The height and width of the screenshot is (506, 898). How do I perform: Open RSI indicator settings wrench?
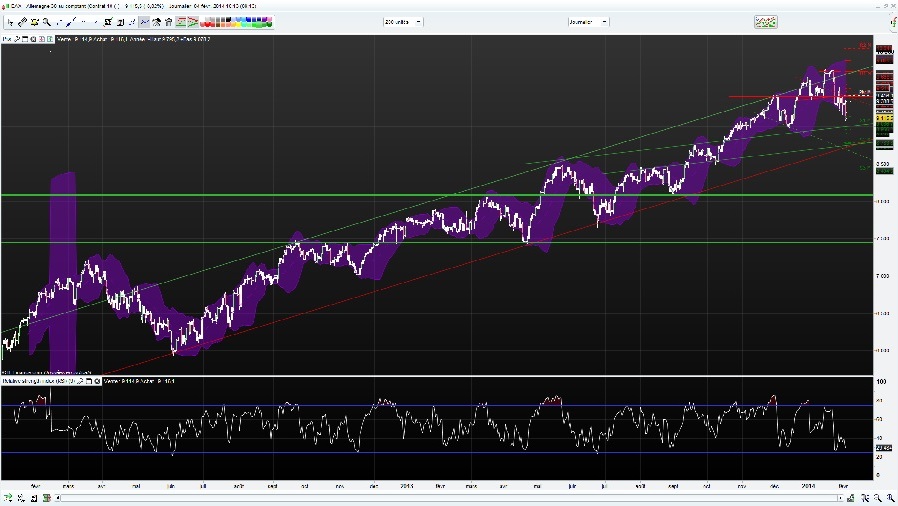coord(80,381)
